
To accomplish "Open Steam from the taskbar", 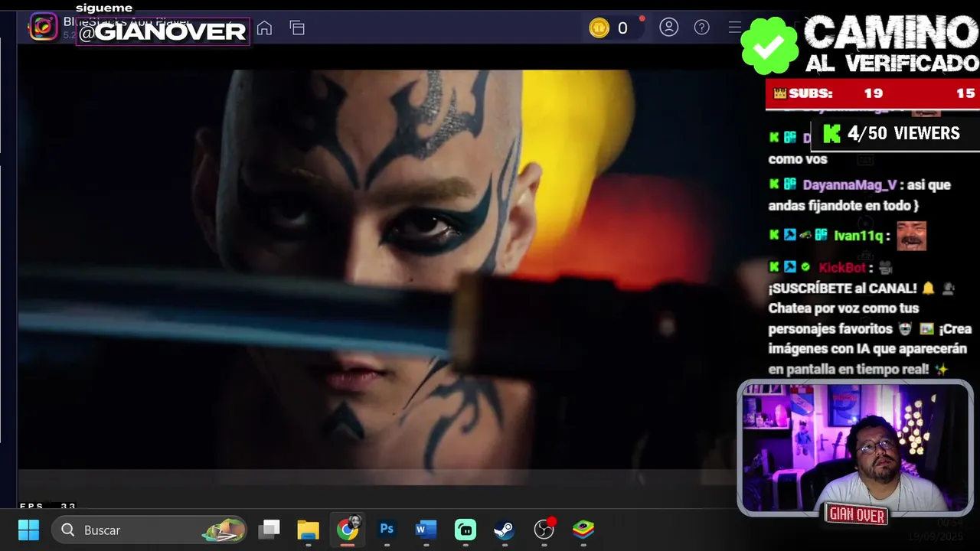I will pyautogui.click(x=504, y=530).
